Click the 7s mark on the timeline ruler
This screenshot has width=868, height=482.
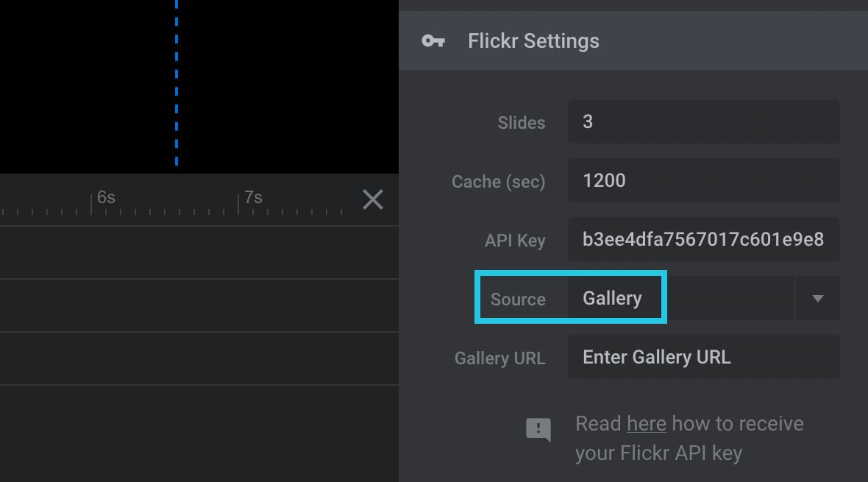(x=252, y=197)
